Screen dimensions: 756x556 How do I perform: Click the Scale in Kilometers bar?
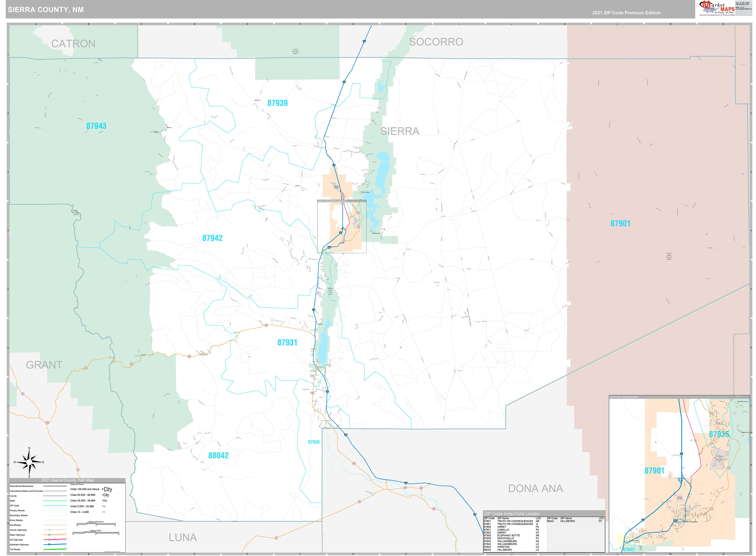96,524
